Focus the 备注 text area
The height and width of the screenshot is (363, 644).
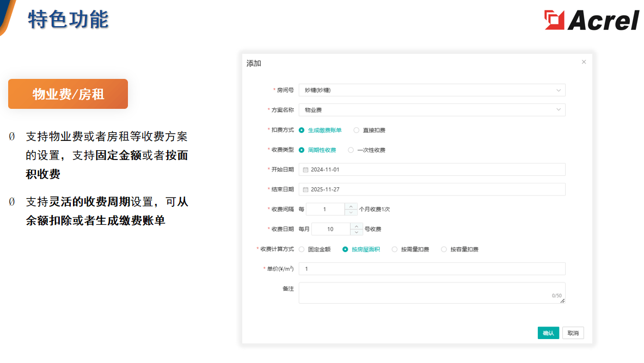432,292
